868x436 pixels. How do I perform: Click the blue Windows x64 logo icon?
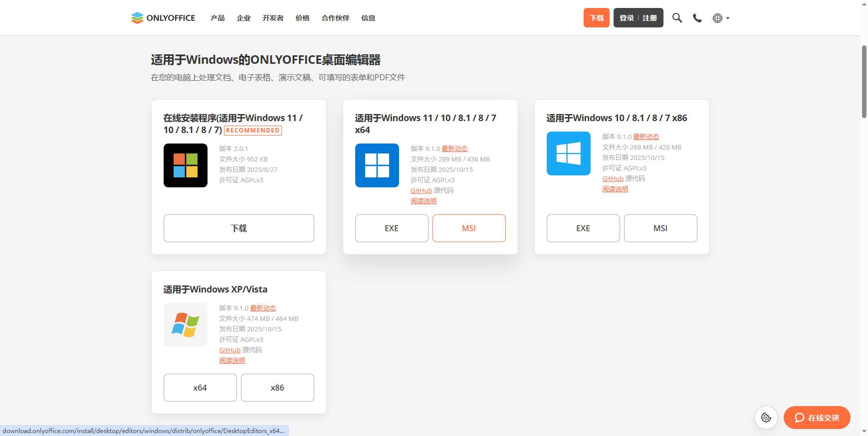point(377,165)
